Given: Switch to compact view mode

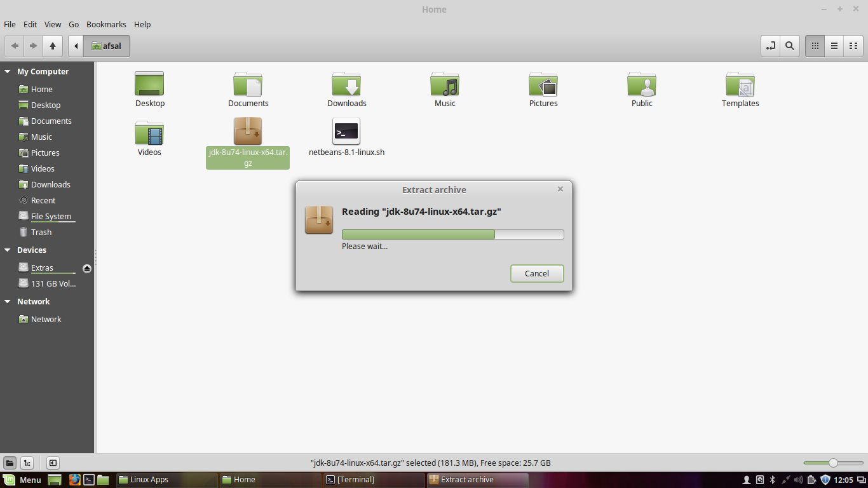Looking at the screenshot, I should 853,46.
